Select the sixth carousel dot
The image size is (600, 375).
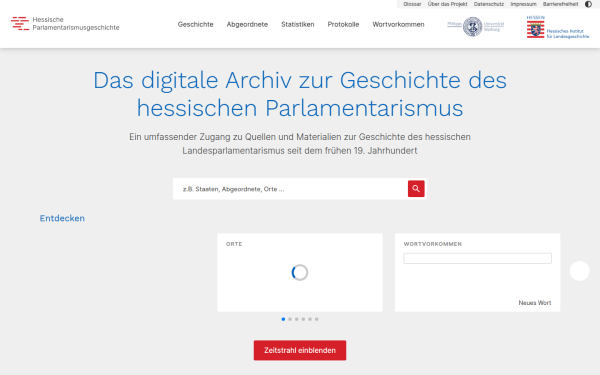pos(317,319)
